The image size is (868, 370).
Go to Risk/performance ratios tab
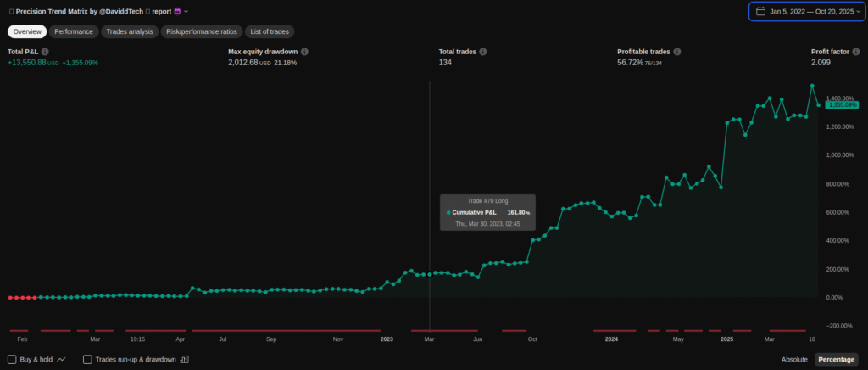[201, 31]
